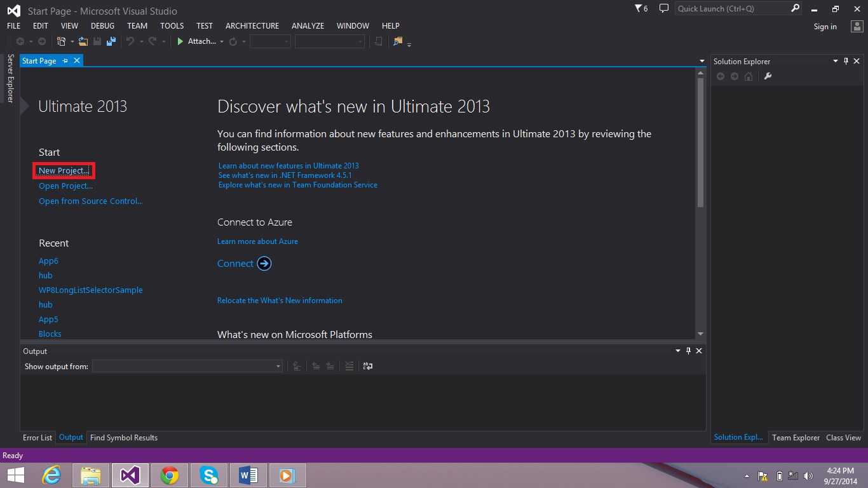Go to next message in Output
868x488 pixels.
point(330,366)
